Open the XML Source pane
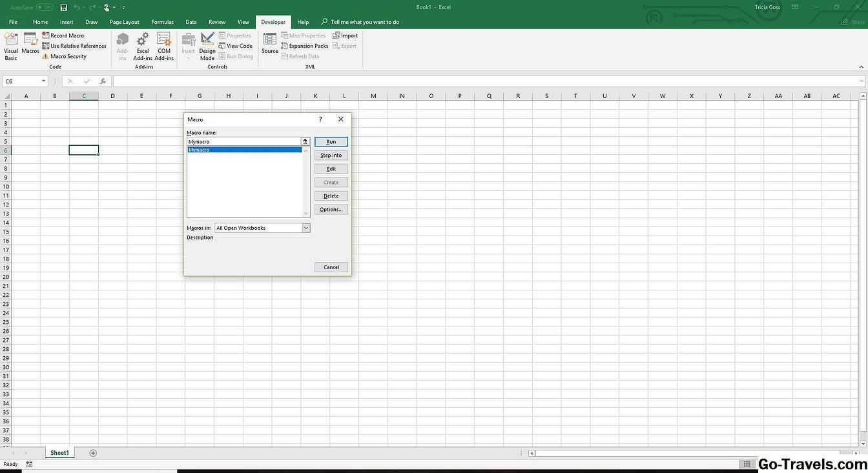Image resolution: width=868 pixels, height=473 pixels. [x=270, y=44]
